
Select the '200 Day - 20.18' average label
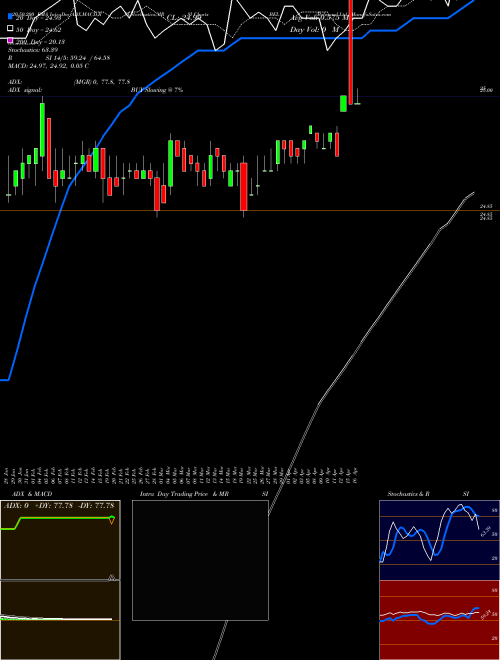click(40, 42)
